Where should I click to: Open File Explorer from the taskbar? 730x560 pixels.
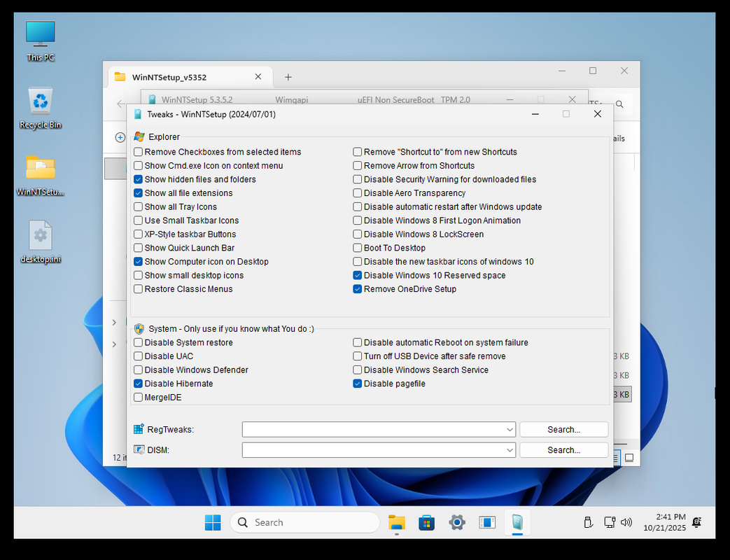coord(397,522)
